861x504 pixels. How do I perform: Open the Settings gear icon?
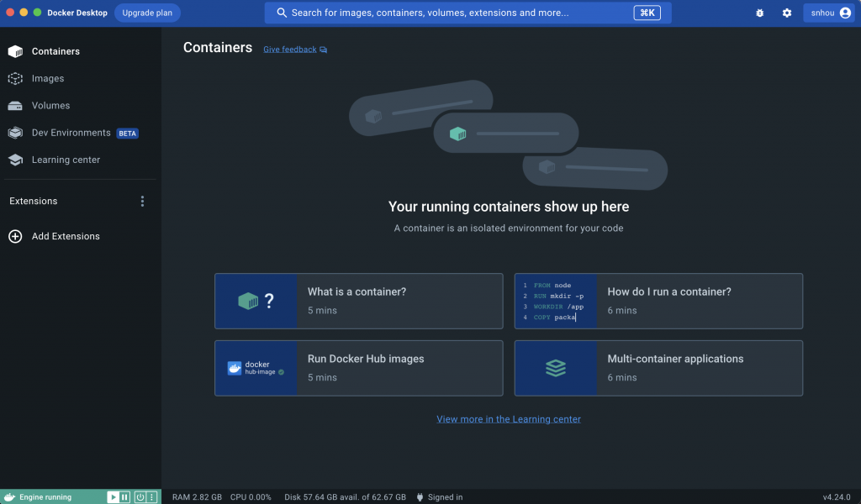click(x=787, y=13)
